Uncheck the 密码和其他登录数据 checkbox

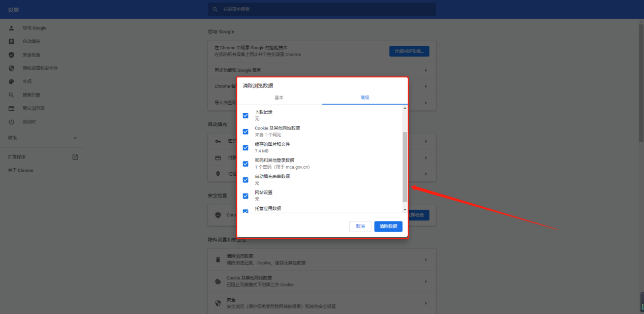[x=246, y=164]
